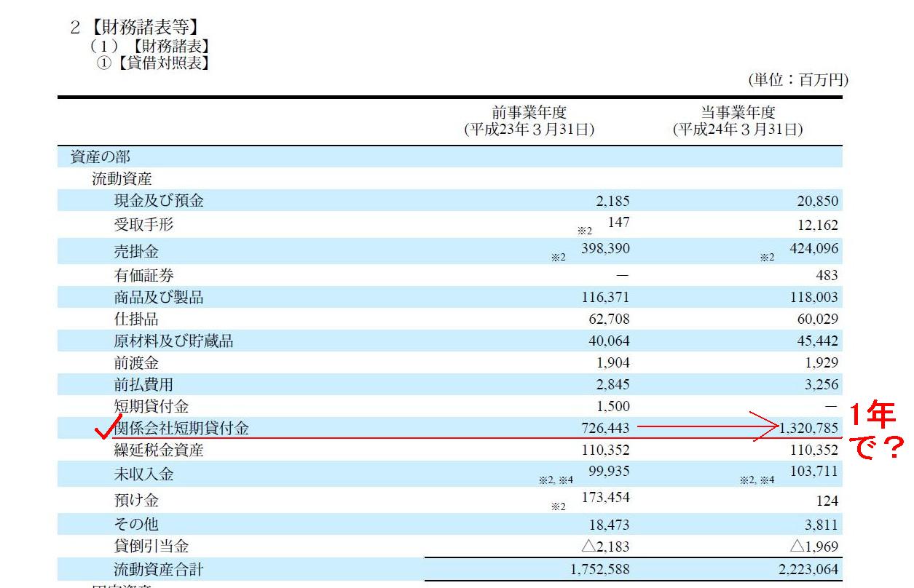Image resolution: width=914 pixels, height=588 pixels.
Task: Select the 前払費用 row label
Action: click(x=143, y=384)
